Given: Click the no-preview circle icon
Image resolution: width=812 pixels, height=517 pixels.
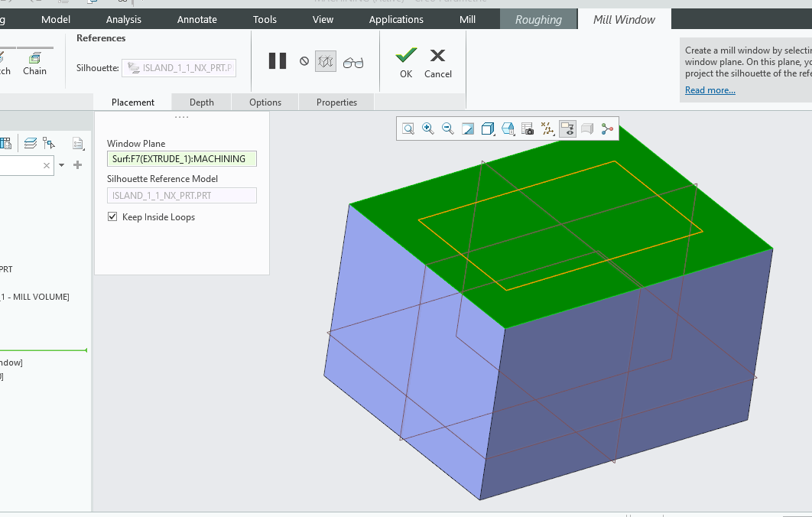Looking at the screenshot, I should (304, 61).
